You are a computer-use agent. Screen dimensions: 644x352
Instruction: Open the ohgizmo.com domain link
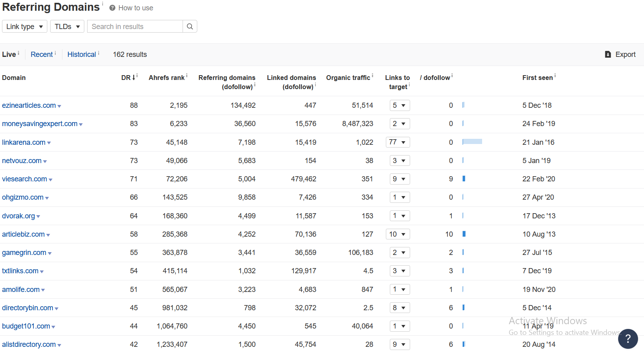point(23,197)
